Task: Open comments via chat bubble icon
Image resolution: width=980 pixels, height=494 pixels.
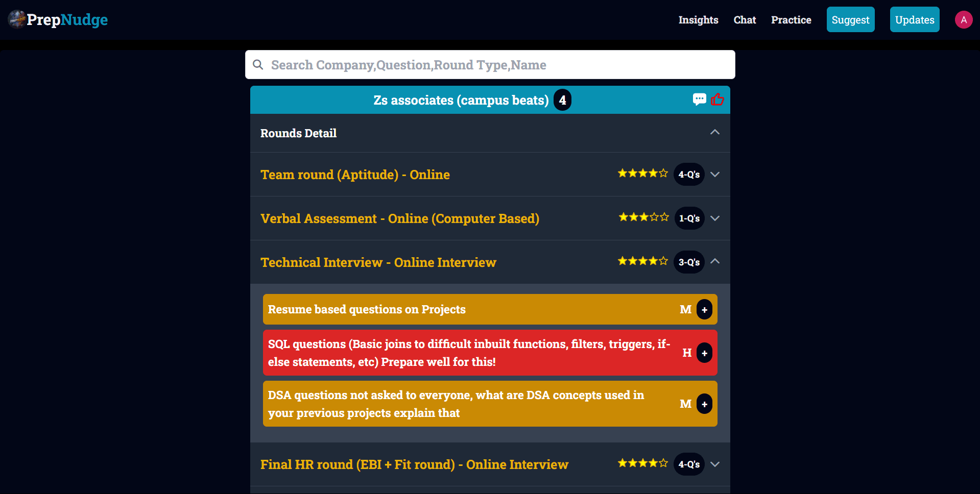Action: point(699,99)
